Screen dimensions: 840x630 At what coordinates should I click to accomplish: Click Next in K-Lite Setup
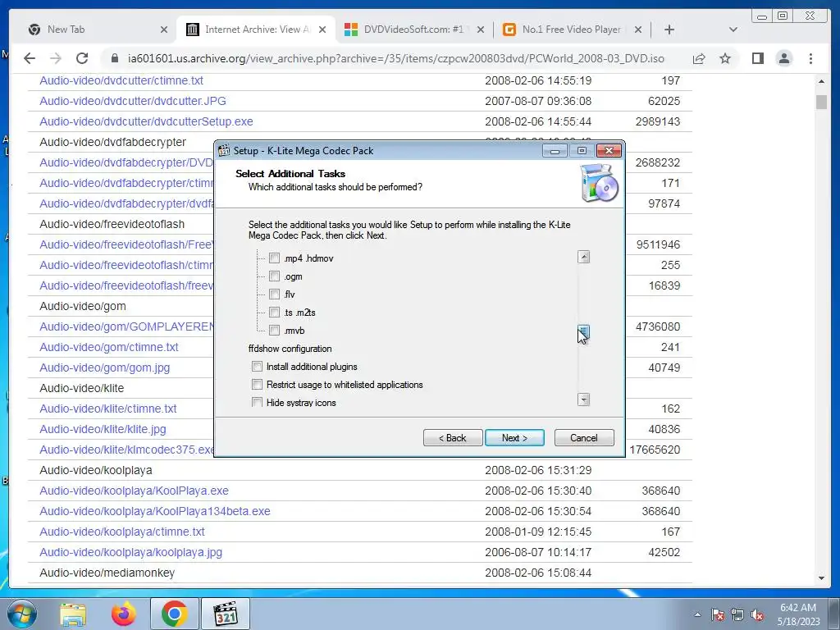coord(514,438)
